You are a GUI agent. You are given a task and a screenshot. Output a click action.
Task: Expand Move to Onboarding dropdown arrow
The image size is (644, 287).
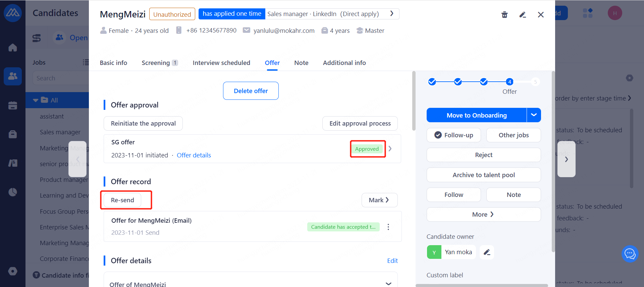534,115
